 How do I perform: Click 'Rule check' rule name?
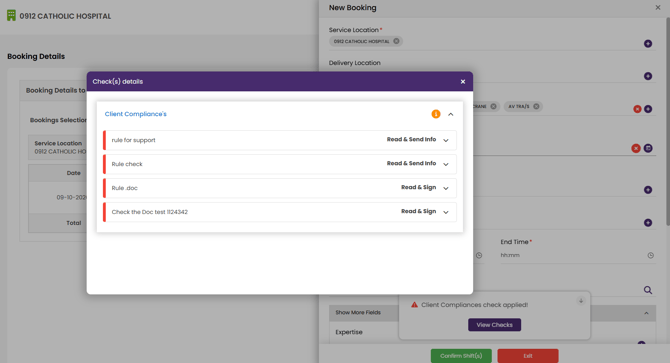[127, 164]
